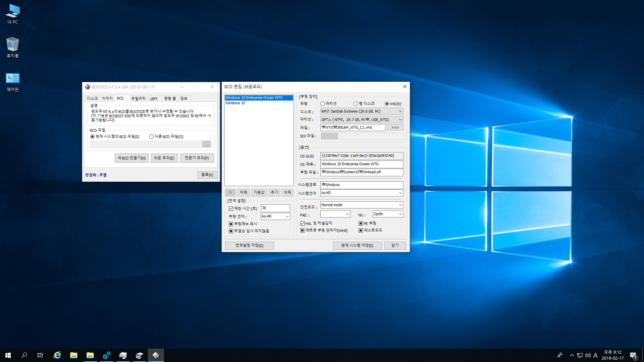Click the 새 BCD 만들기(N) button

[131, 158]
